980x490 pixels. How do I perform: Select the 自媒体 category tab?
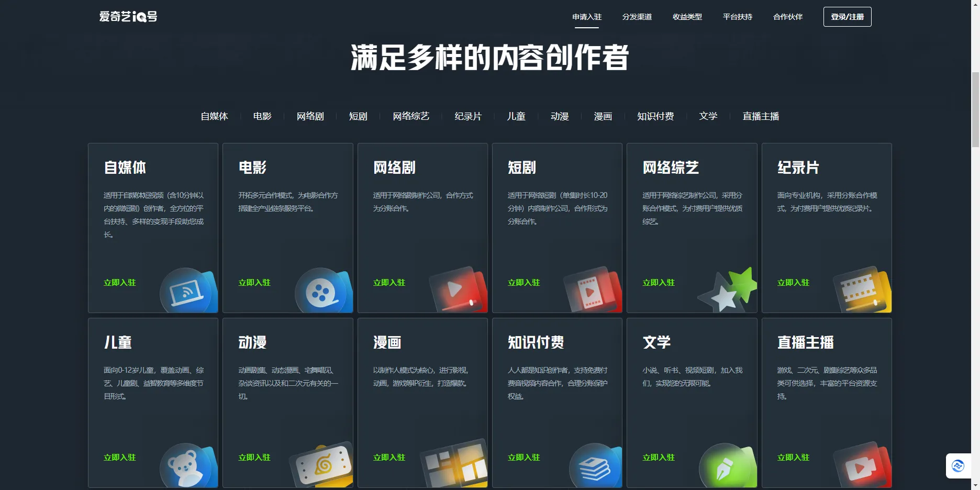click(215, 116)
